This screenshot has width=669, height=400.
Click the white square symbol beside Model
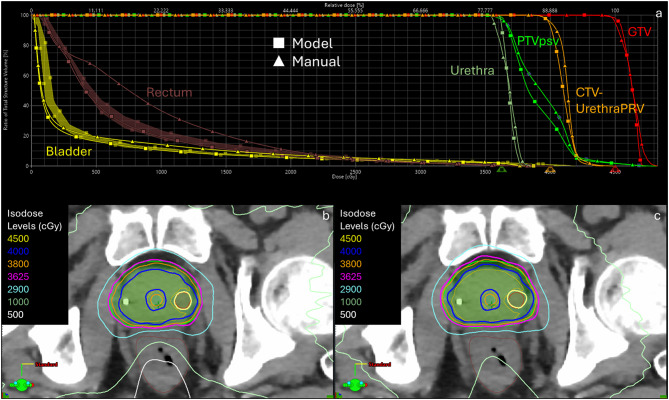pos(279,43)
